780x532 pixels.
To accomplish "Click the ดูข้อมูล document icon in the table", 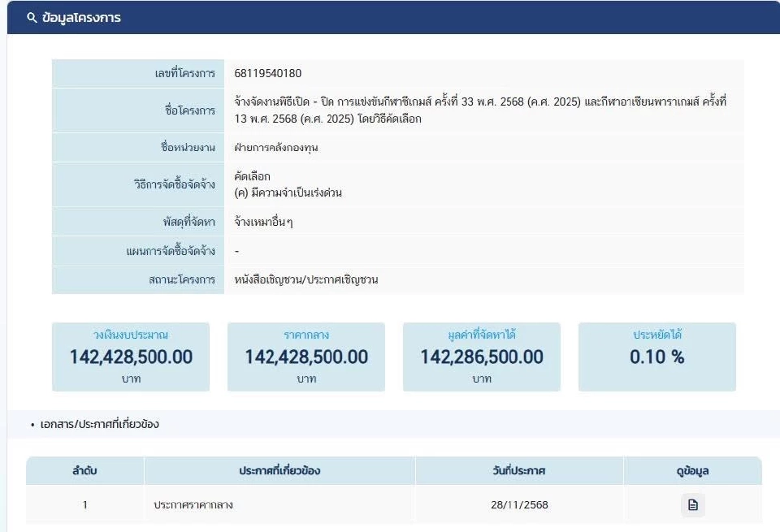I will (691, 504).
